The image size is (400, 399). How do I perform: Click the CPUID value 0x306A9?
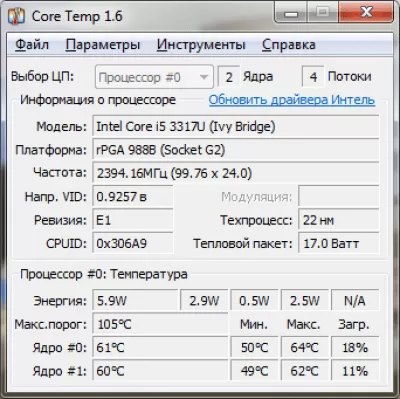pyautogui.click(x=133, y=243)
